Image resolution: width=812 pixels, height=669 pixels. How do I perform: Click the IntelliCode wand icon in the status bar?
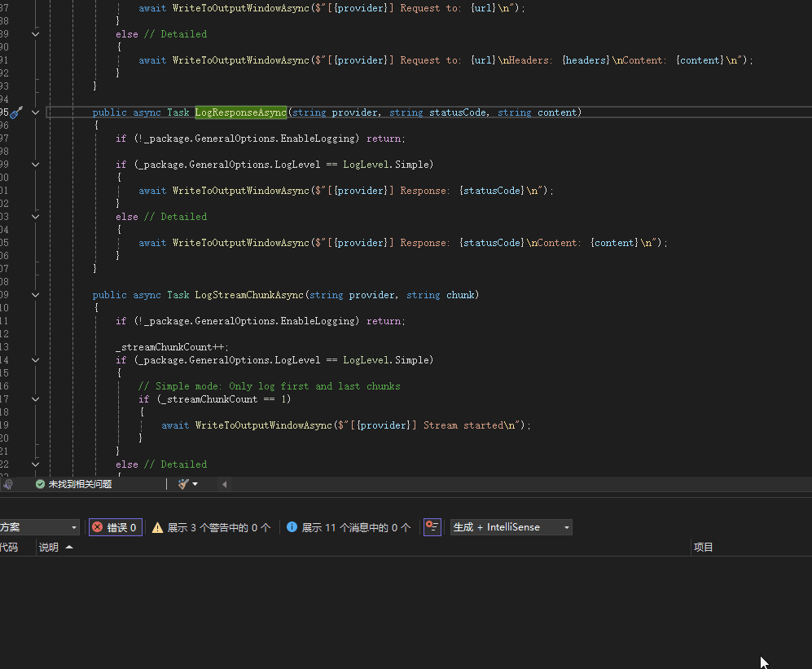coord(181,483)
